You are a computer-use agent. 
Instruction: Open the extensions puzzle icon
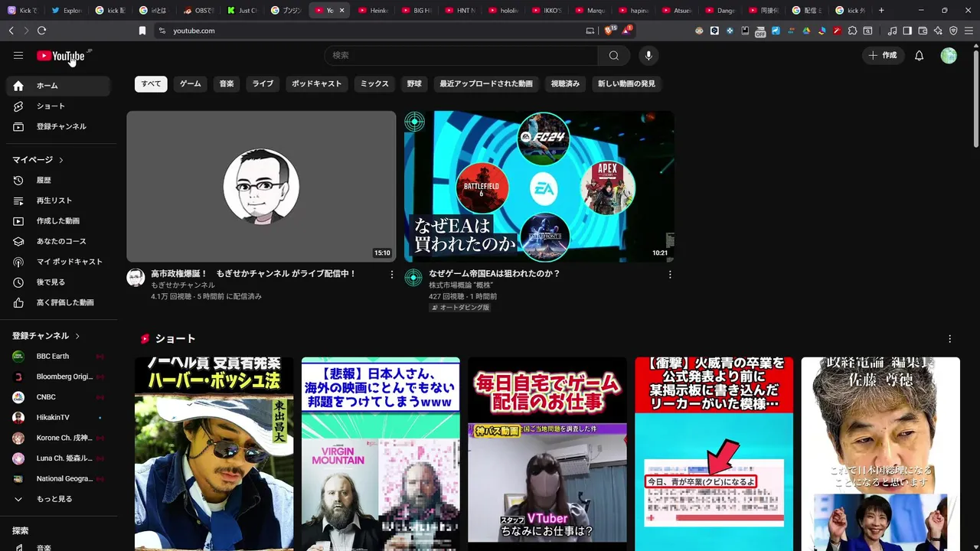(852, 31)
